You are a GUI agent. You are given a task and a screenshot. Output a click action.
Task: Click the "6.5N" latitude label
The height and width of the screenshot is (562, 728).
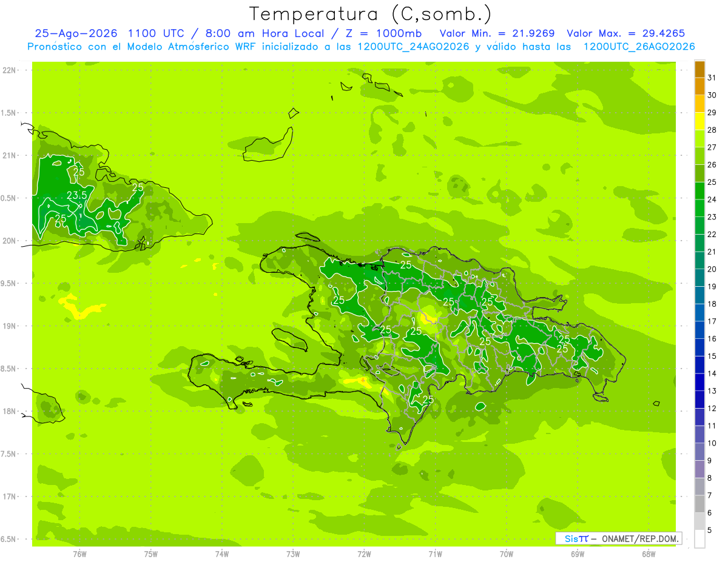point(8,539)
